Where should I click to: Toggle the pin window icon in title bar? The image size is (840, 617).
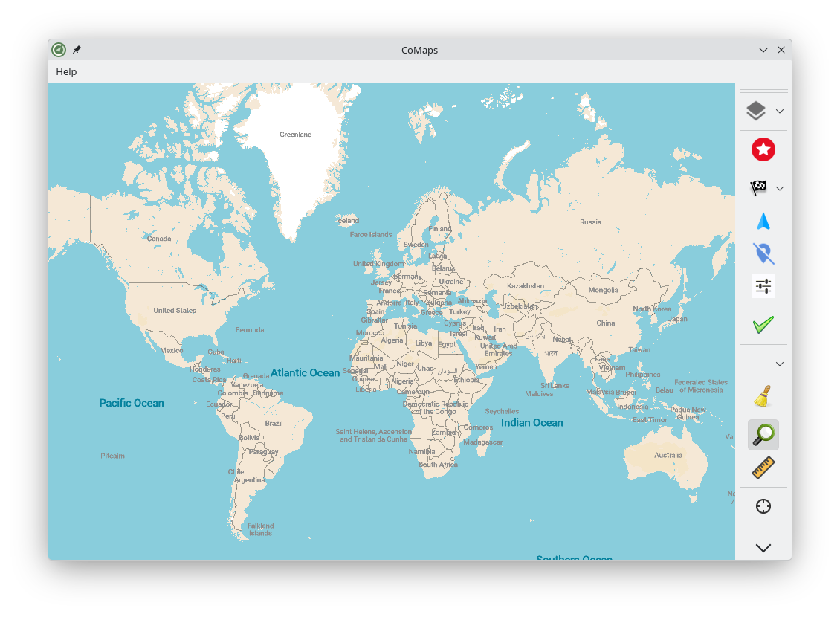[x=77, y=50]
